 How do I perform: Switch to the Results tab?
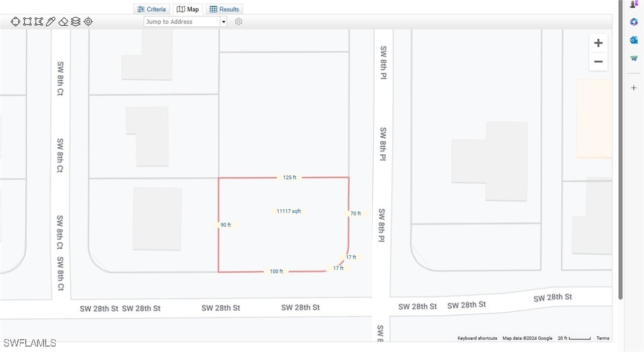(x=225, y=9)
